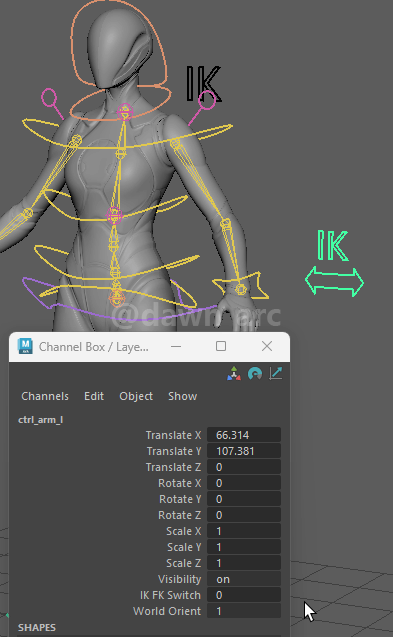Click the SHAPES section header

37,628
